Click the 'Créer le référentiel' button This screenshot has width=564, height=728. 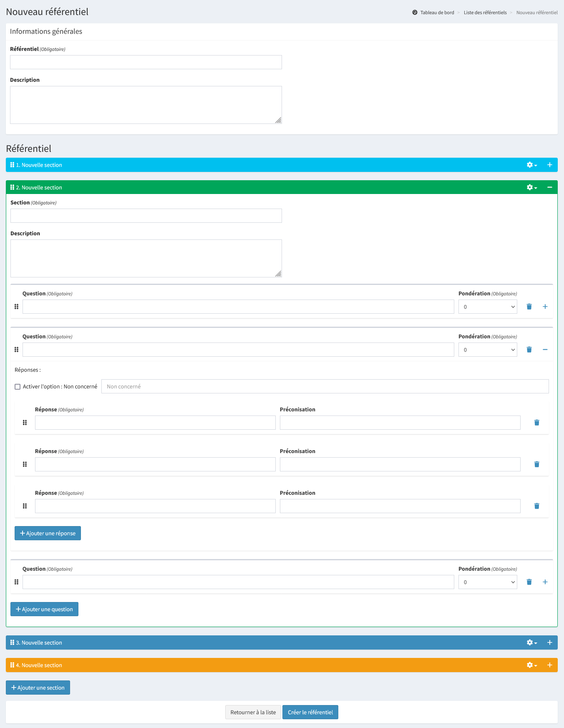pos(310,712)
